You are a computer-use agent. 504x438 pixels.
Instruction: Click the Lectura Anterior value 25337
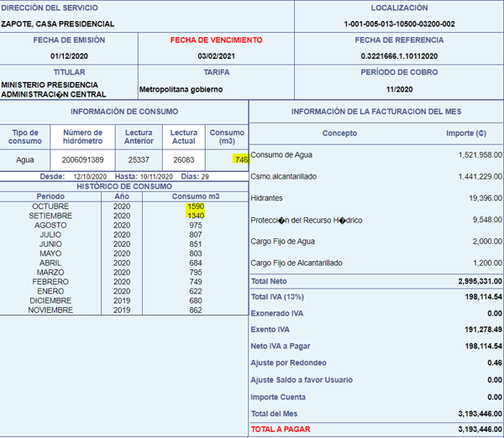139,160
